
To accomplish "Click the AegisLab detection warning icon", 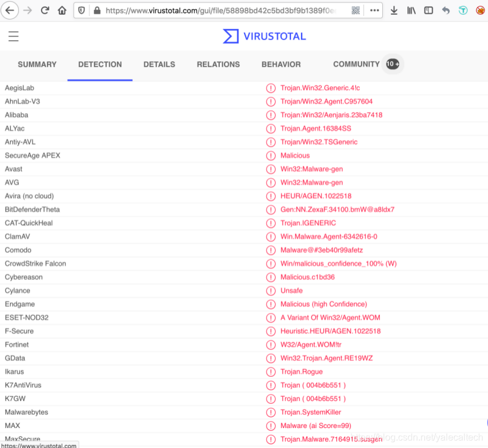I will click(271, 88).
